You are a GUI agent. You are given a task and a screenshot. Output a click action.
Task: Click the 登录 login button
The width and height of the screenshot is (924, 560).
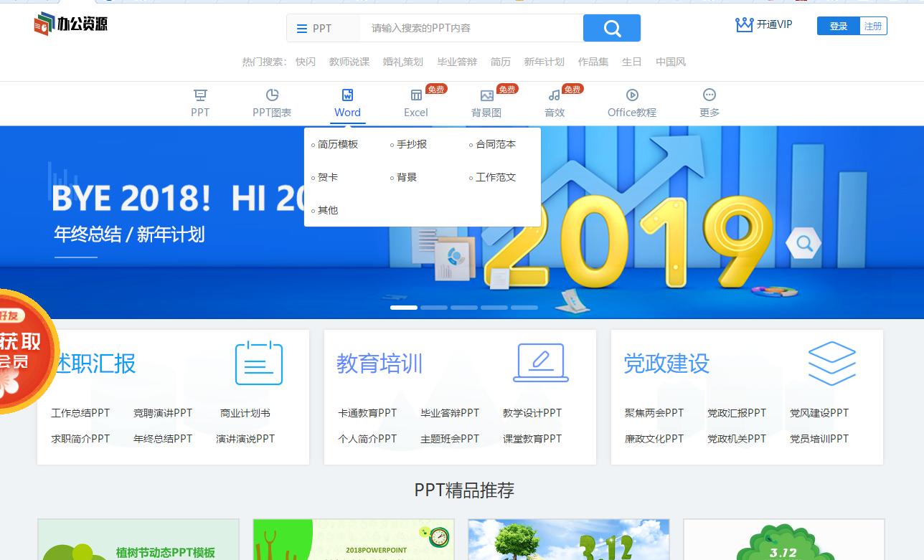pyautogui.click(x=838, y=24)
